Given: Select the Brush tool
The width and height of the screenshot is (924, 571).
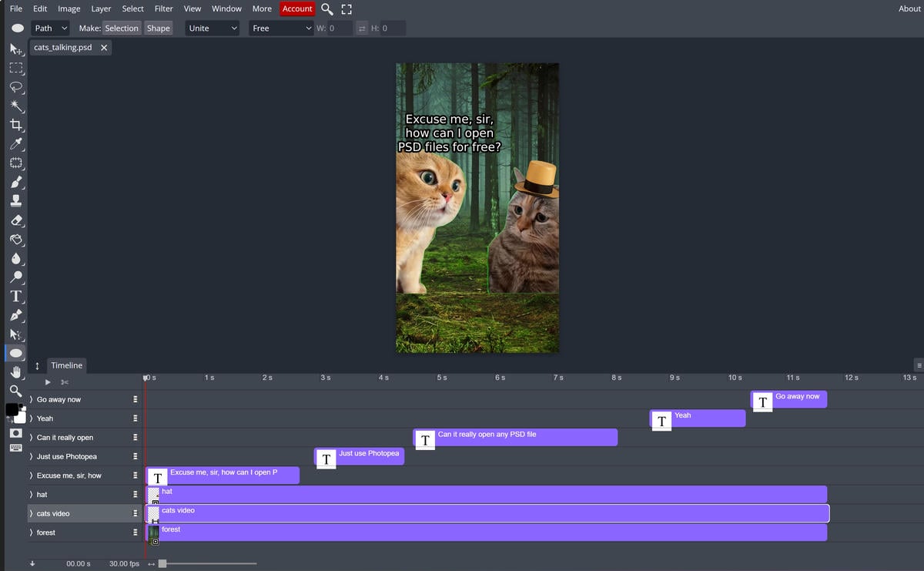Looking at the screenshot, I should [x=15, y=182].
